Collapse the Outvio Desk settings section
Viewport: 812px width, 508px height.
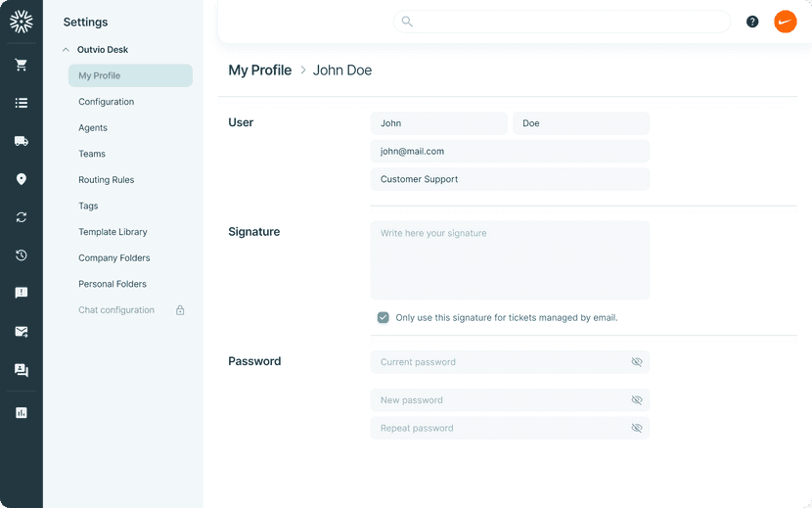tap(66, 50)
